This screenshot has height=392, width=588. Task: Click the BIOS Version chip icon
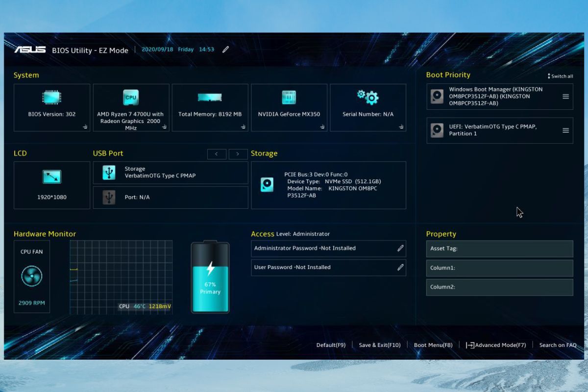[51, 98]
